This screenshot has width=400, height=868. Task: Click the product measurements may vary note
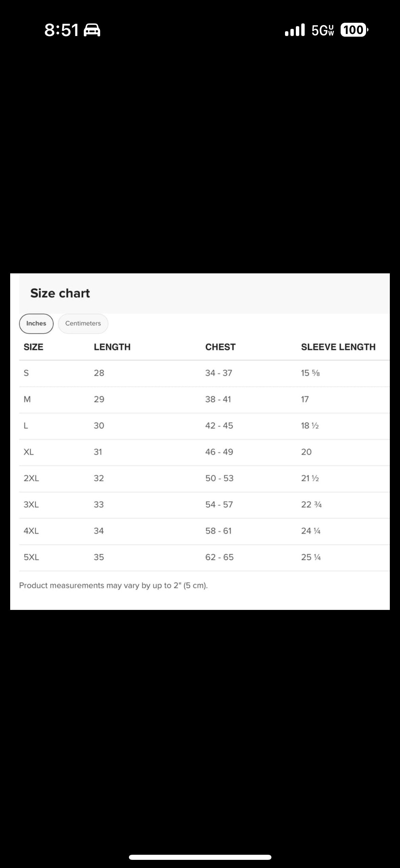coord(113,585)
